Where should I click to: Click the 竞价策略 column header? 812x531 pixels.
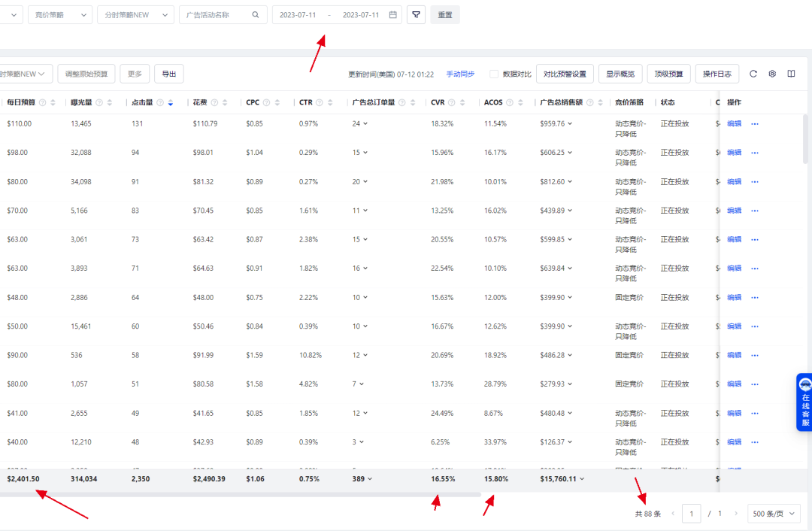(629, 102)
